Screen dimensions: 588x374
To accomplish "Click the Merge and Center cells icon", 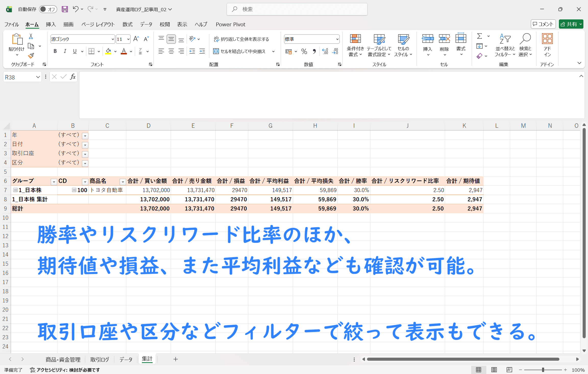I will pos(216,51).
